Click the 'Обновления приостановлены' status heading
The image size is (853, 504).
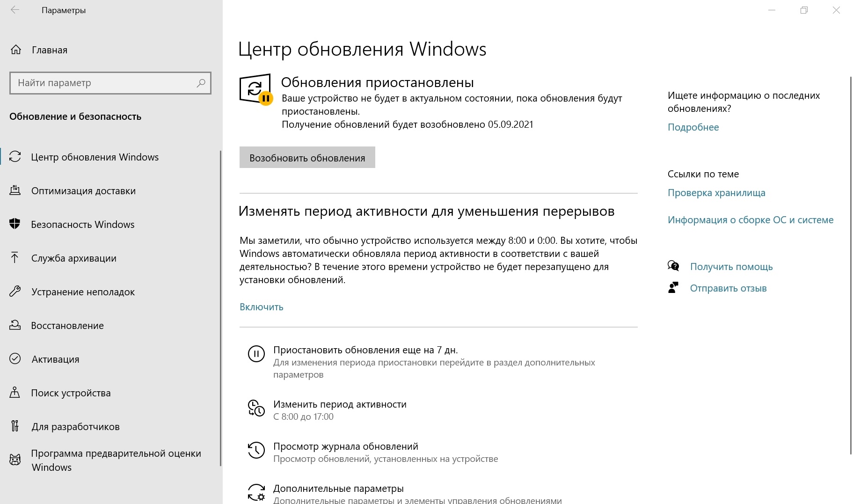pos(377,82)
